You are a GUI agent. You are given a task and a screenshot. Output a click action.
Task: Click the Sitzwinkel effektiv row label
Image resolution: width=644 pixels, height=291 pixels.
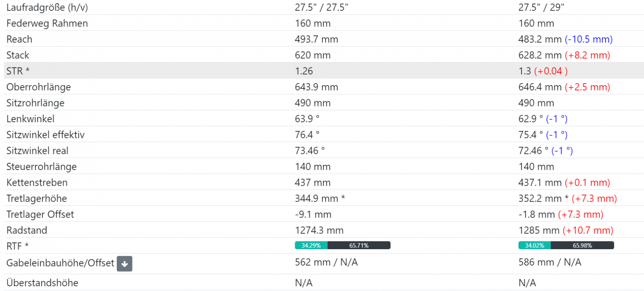[x=45, y=135]
